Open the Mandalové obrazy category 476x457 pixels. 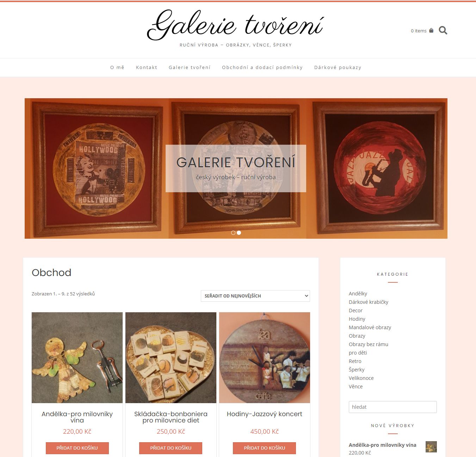pyautogui.click(x=370, y=327)
